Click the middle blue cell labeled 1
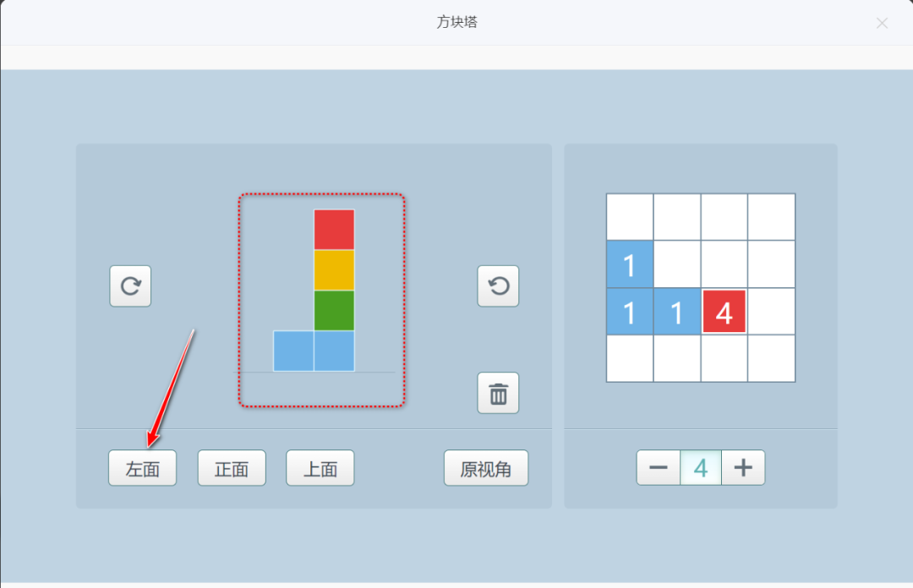This screenshot has width=913, height=588. coord(676,312)
